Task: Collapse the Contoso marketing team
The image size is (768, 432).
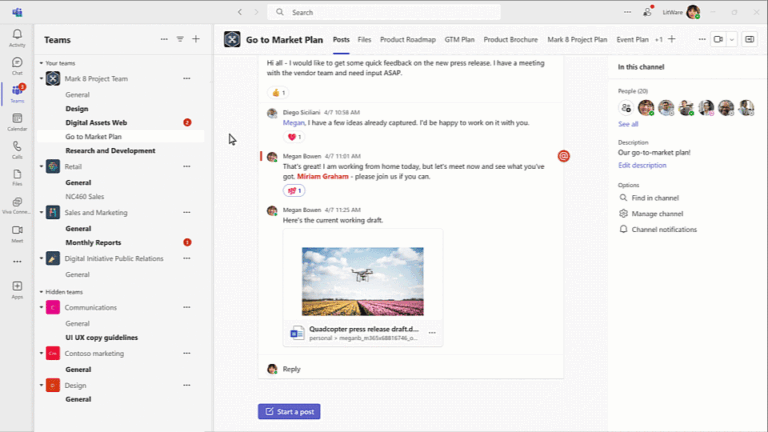Action: pyautogui.click(x=41, y=354)
